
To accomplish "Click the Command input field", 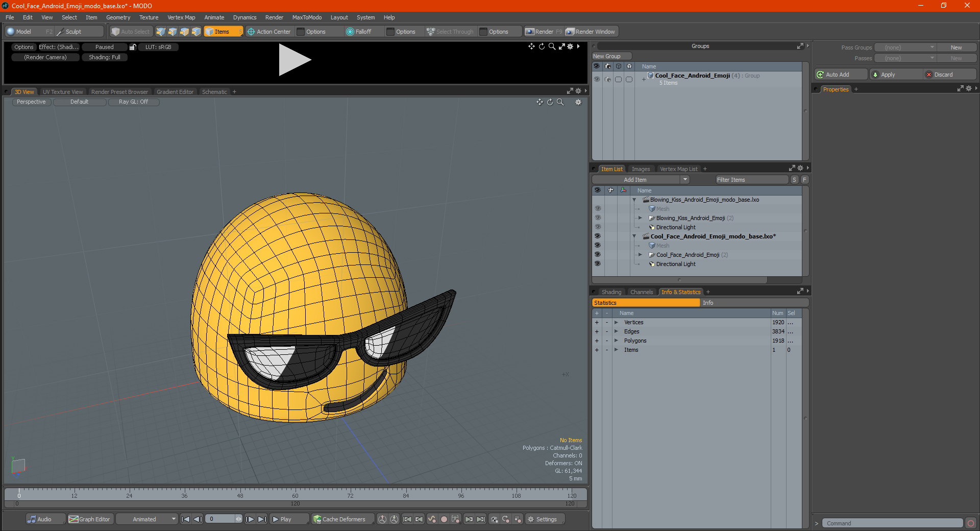I will (x=892, y=523).
